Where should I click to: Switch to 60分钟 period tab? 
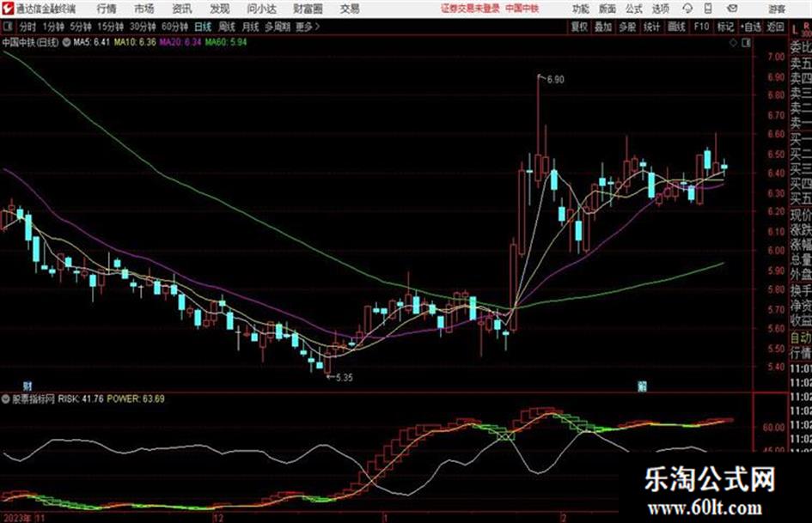click(x=174, y=27)
